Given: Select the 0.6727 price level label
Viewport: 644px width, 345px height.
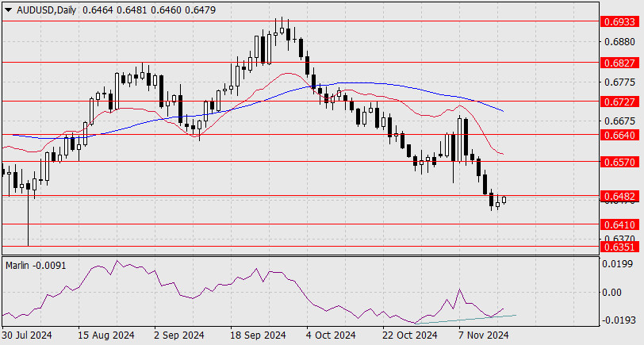Looking at the screenshot, I should (619, 102).
